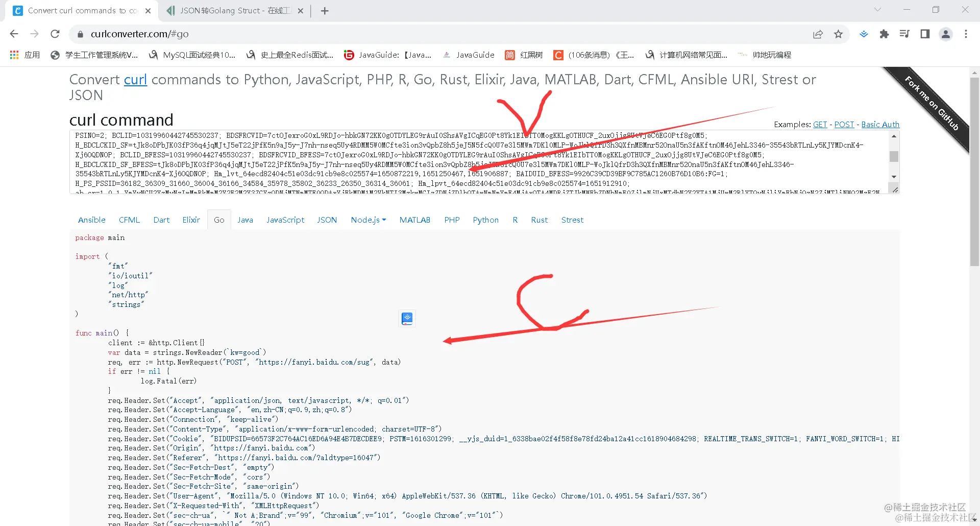980x526 pixels.
Task: Open the 计算机网络常见面 bookmark
Action: coord(687,55)
